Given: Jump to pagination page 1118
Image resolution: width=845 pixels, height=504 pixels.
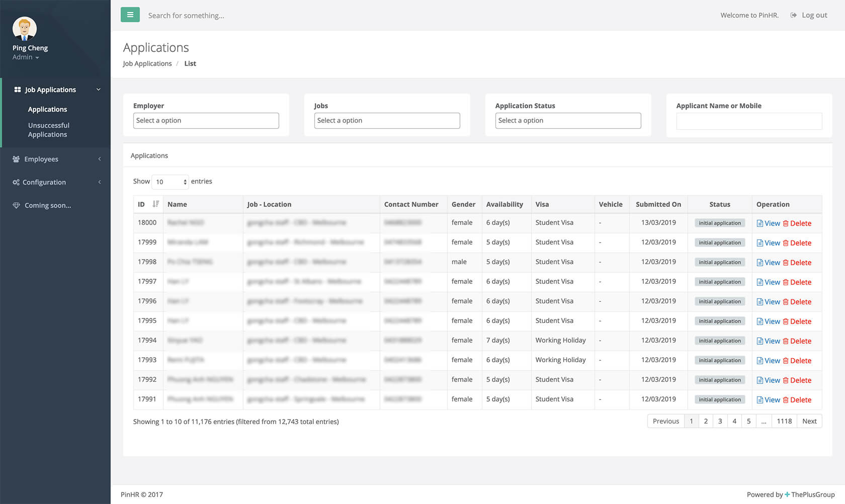Looking at the screenshot, I should (x=784, y=421).
